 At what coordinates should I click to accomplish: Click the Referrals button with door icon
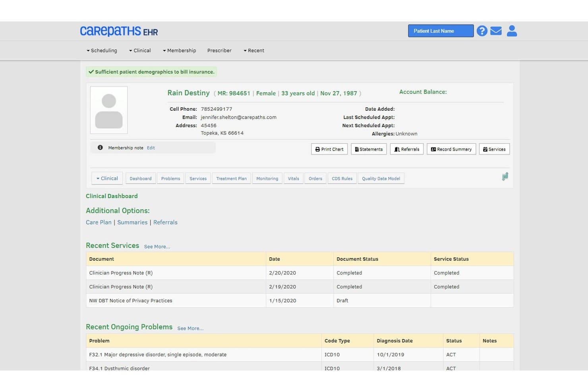(407, 149)
